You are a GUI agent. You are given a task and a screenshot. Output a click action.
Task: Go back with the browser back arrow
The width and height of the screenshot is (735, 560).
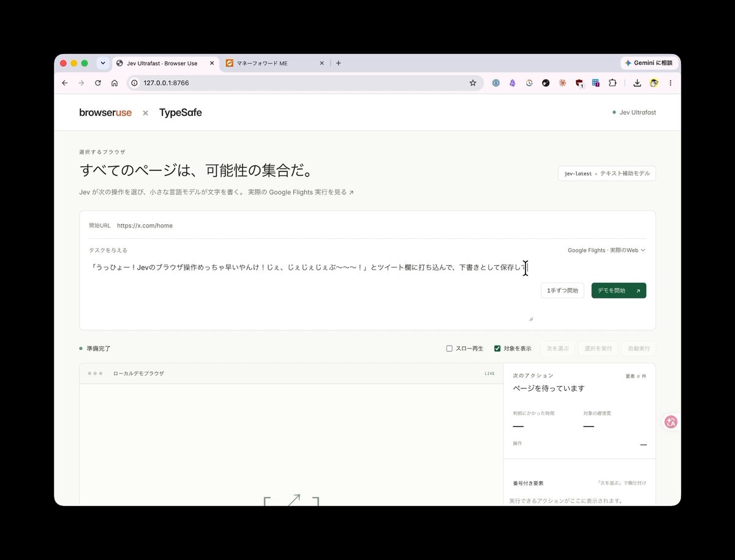click(x=65, y=83)
